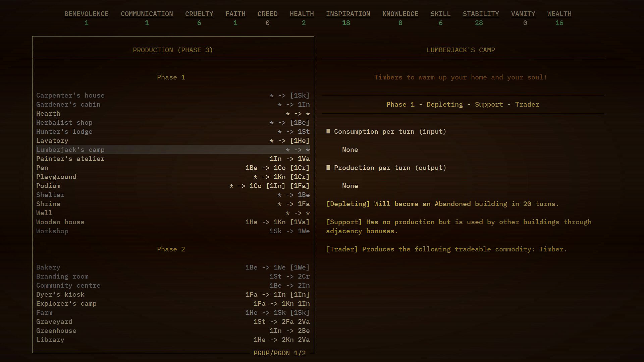Select Carpenter's house in production list

tap(70, 96)
